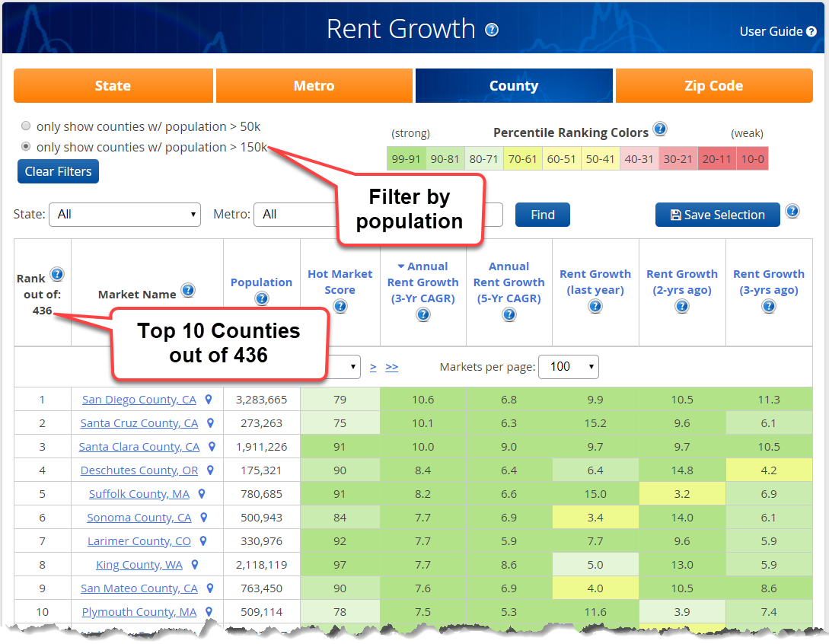The height and width of the screenshot is (644, 829).
Task: Select population greater than 150k radio
Action: click(x=25, y=146)
